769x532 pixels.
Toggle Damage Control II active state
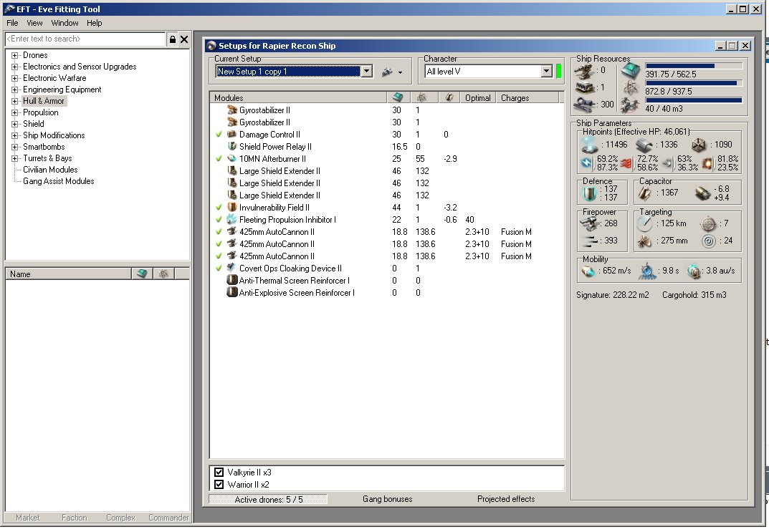coord(219,134)
